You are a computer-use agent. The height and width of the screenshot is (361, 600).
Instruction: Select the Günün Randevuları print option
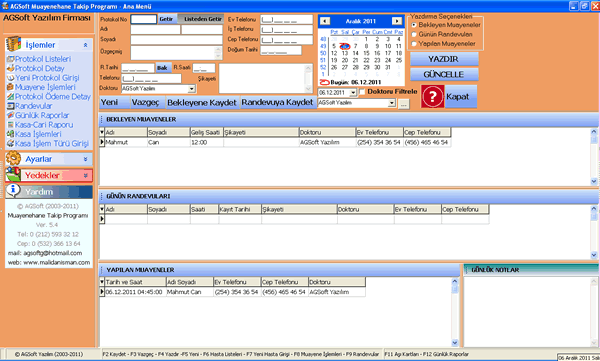coord(414,34)
